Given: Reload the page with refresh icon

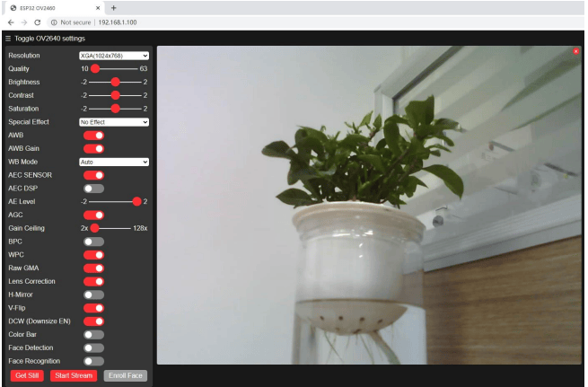Looking at the screenshot, I should (x=38, y=22).
